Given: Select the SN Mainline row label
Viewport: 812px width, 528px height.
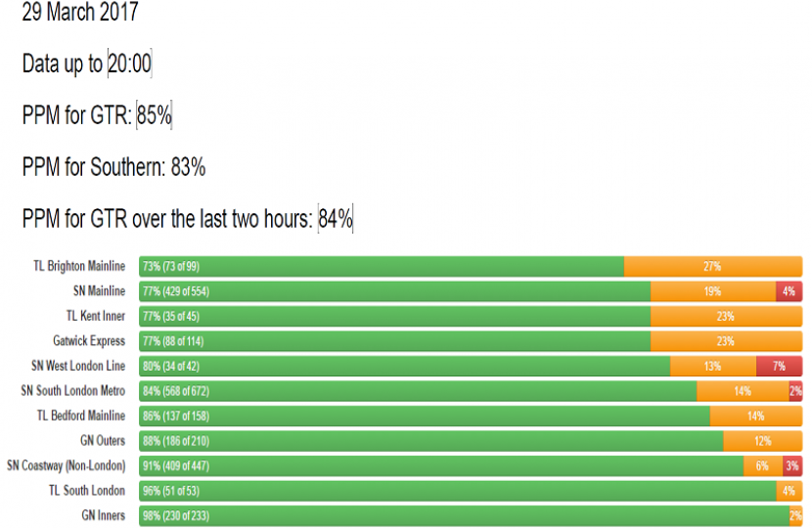Looking at the screenshot, I should click(x=99, y=291).
